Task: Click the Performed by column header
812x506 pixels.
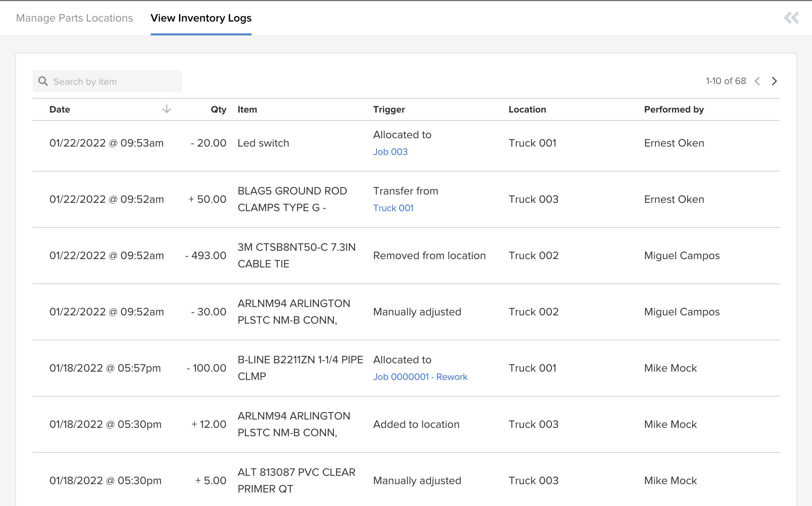Action: point(674,109)
